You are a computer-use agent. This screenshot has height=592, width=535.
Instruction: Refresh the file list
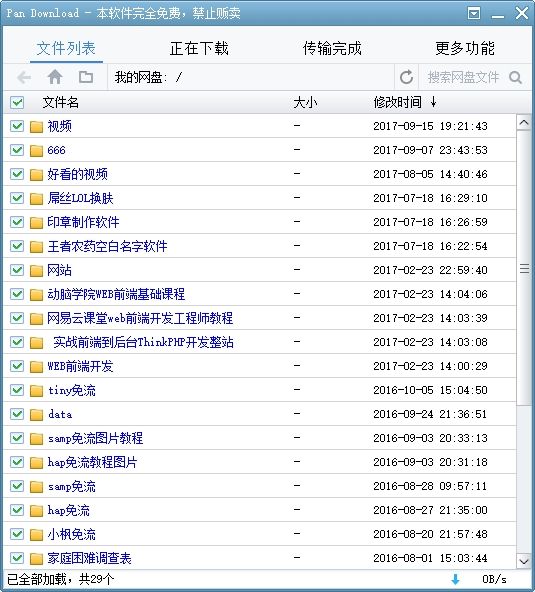406,77
